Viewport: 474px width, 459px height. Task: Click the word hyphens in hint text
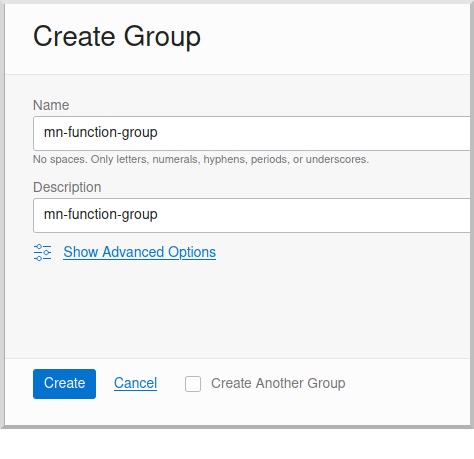tap(225, 160)
